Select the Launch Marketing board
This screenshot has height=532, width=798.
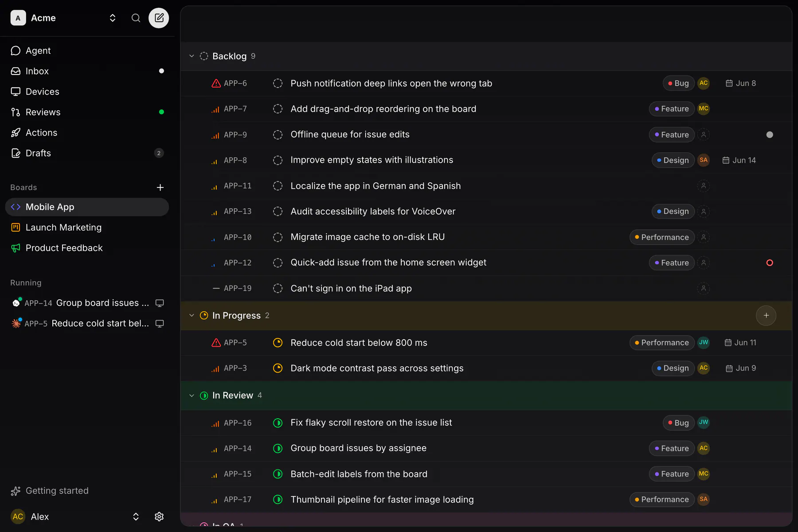coord(87,227)
